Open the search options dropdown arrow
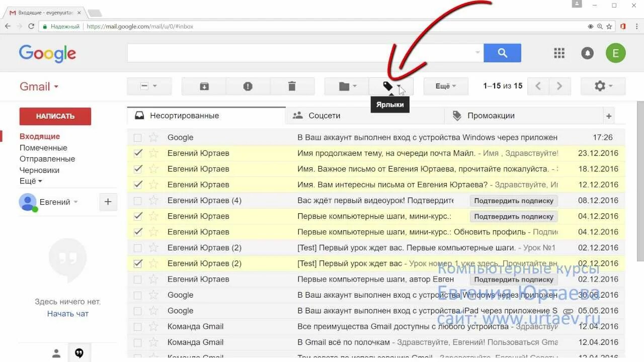 tap(477, 53)
